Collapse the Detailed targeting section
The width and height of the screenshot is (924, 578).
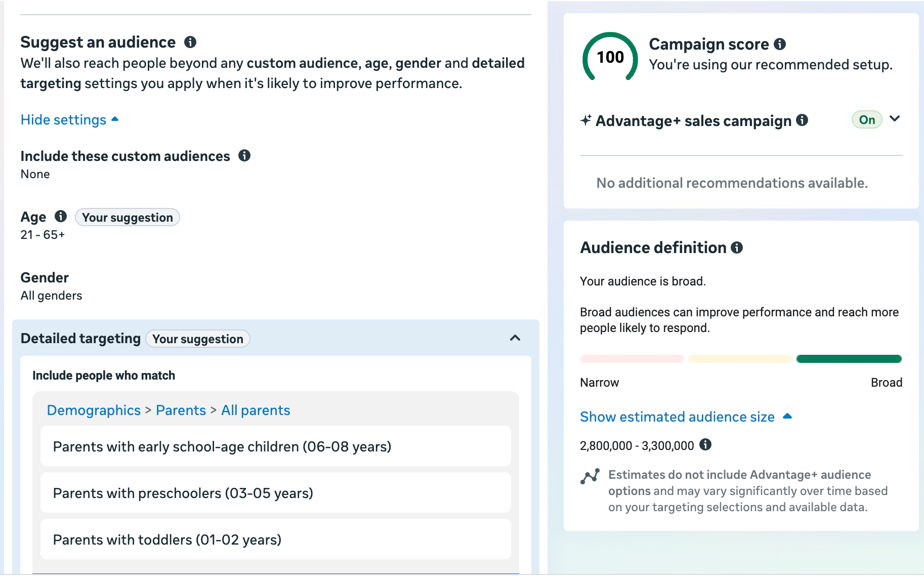(x=515, y=338)
